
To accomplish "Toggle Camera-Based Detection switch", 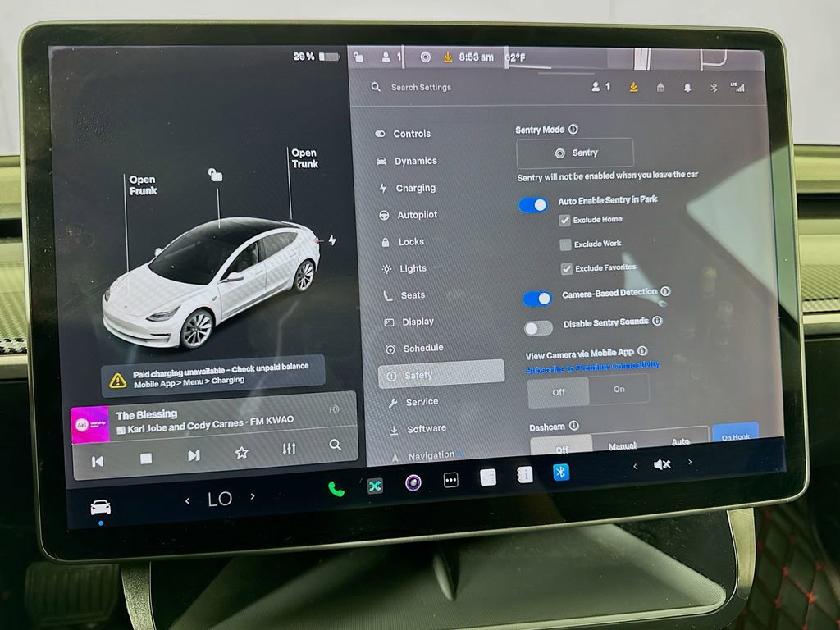I will coord(537,299).
